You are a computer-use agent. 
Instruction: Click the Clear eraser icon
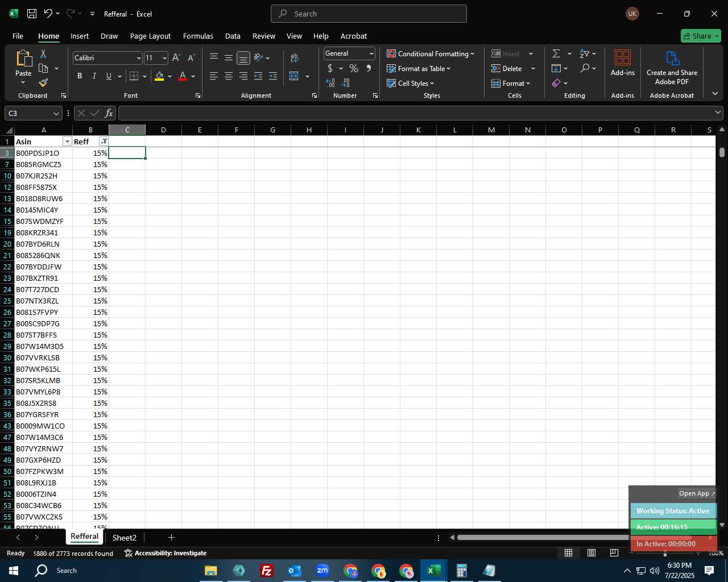(x=556, y=83)
